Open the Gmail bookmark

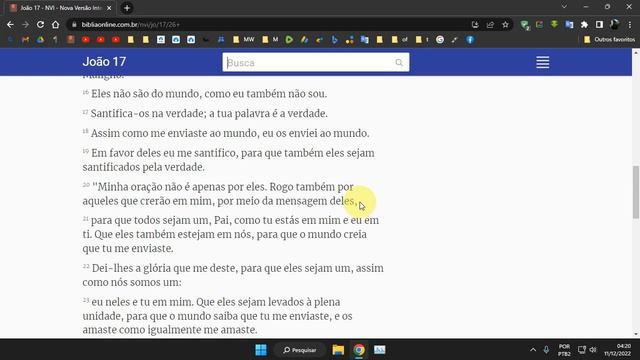point(25,40)
